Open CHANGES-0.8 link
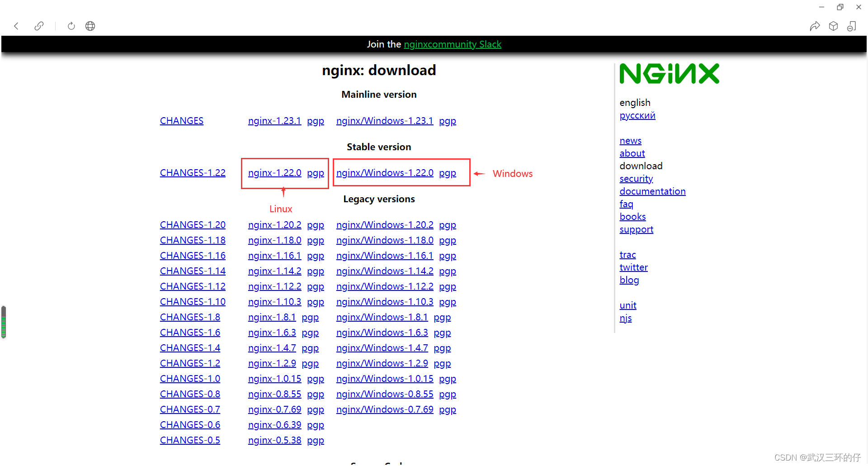Image resolution: width=868 pixels, height=466 pixels. (190, 394)
